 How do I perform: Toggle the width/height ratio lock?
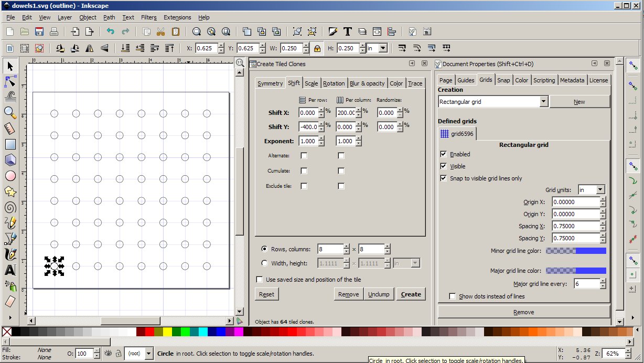point(317,48)
